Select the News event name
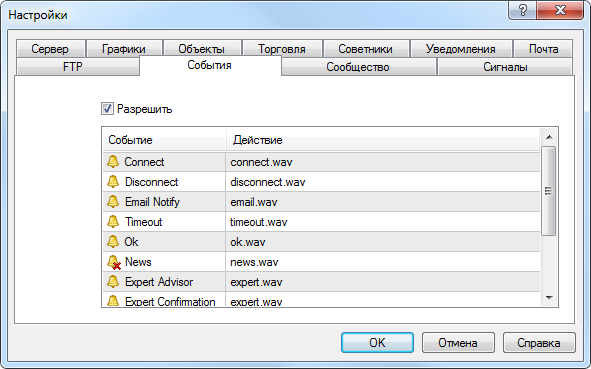The height and width of the screenshot is (369, 591). pos(138,262)
